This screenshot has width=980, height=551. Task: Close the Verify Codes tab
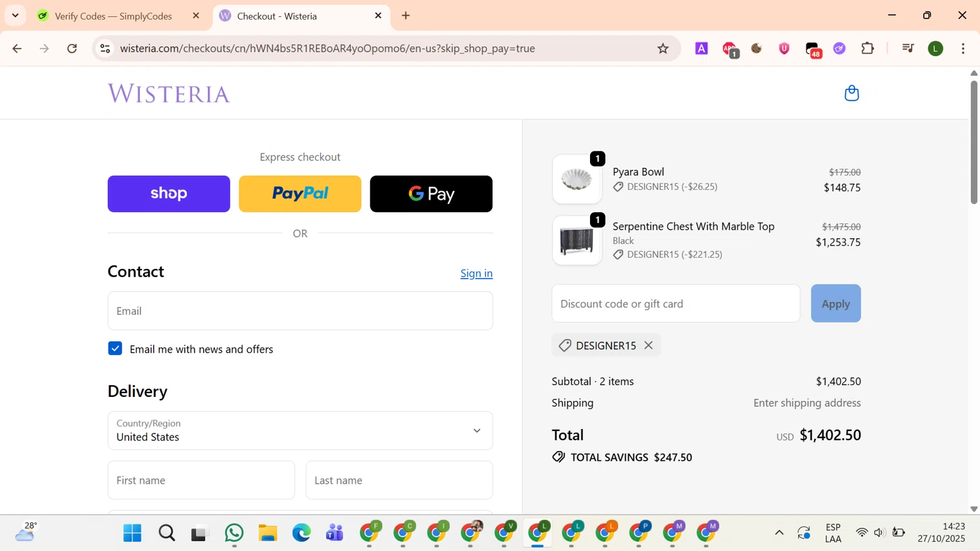pos(196,16)
